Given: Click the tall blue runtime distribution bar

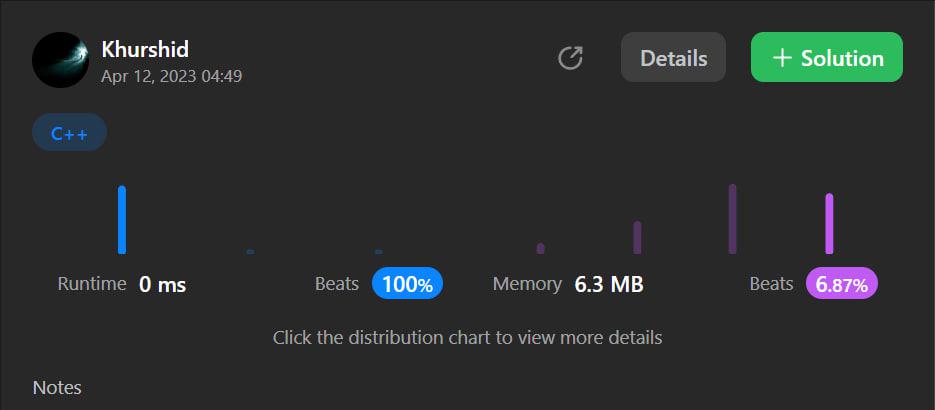Looking at the screenshot, I should pos(122,219).
